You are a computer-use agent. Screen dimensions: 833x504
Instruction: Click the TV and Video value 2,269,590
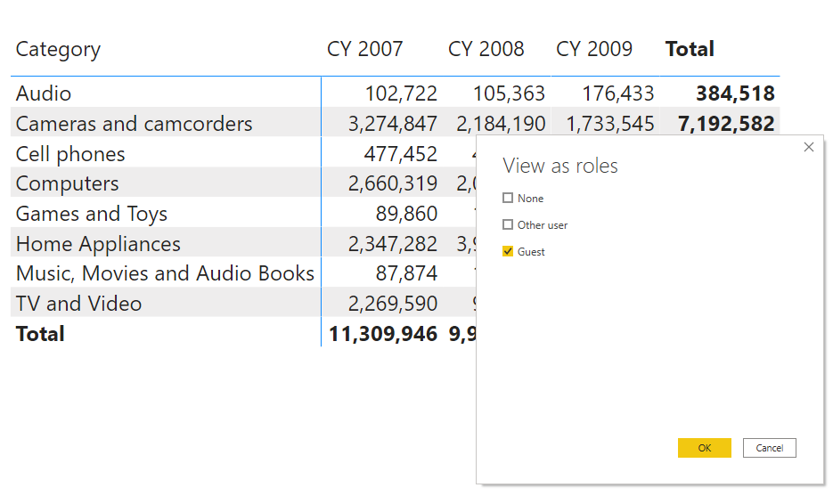coord(393,305)
